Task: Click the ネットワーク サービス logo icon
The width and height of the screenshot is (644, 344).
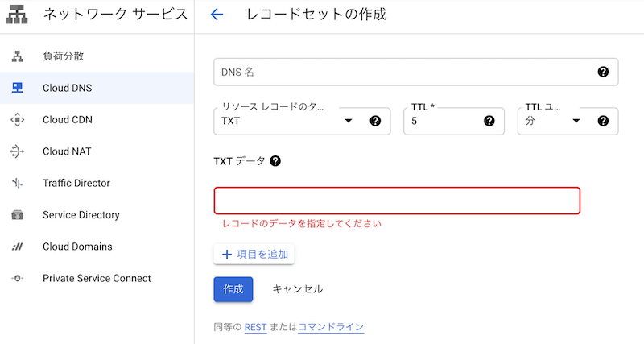Action: click(x=17, y=15)
